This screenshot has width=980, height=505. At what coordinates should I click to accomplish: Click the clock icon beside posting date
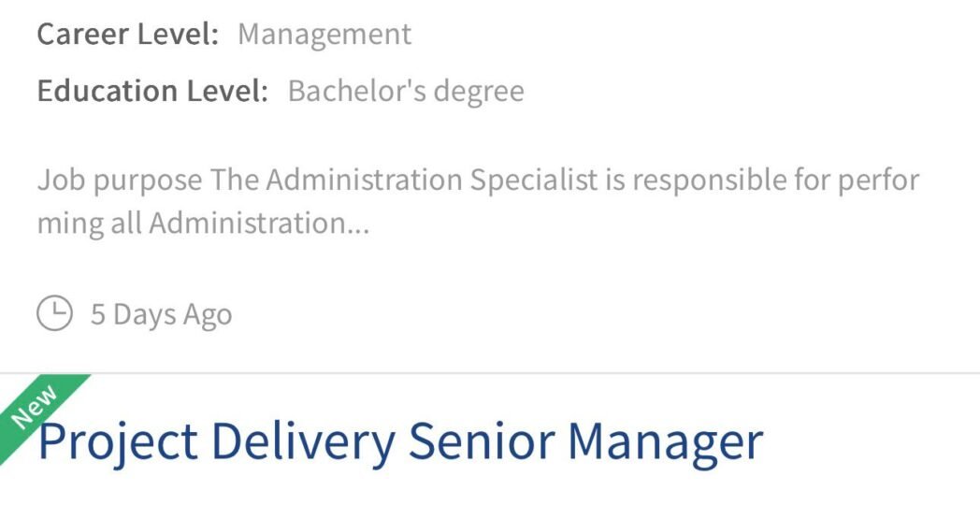(54, 313)
